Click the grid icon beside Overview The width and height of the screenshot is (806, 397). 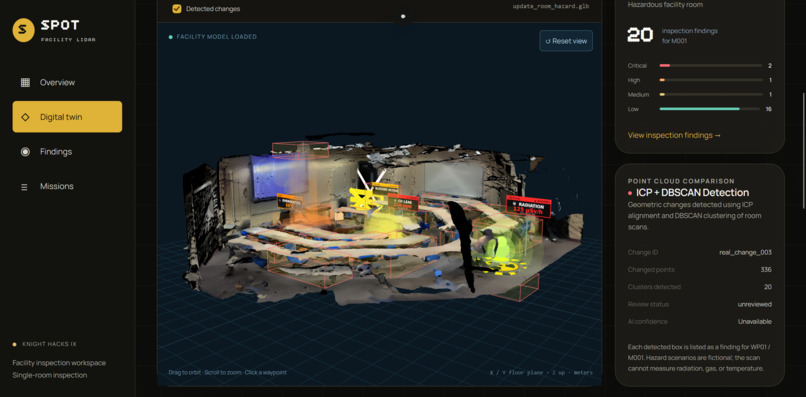pyautogui.click(x=25, y=82)
